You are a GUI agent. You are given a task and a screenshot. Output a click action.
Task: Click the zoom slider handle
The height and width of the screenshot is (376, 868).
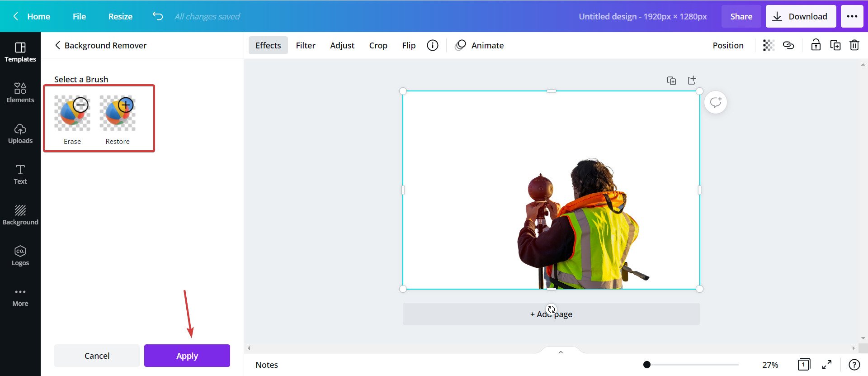click(647, 364)
